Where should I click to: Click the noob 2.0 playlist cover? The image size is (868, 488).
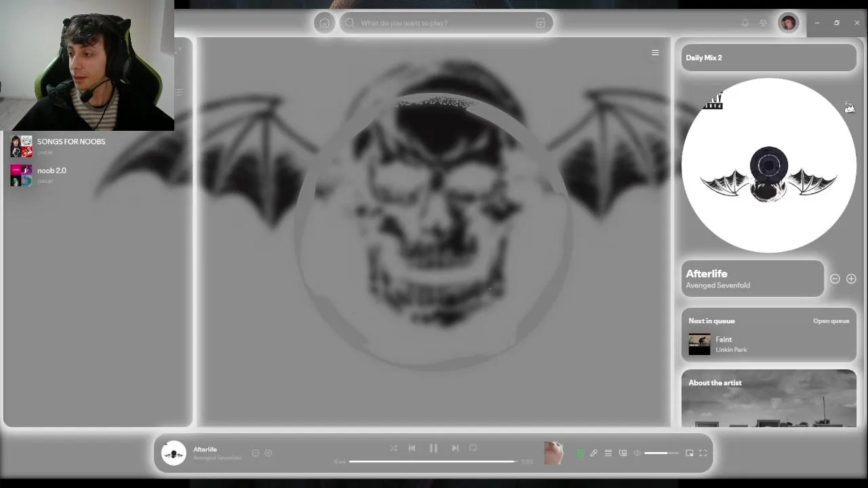[x=21, y=176]
